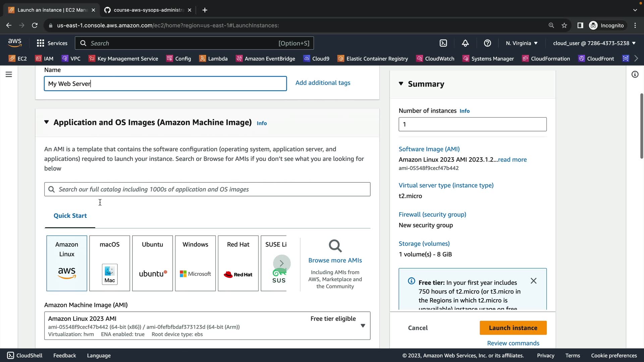Click the notifications bell icon

coord(465,43)
